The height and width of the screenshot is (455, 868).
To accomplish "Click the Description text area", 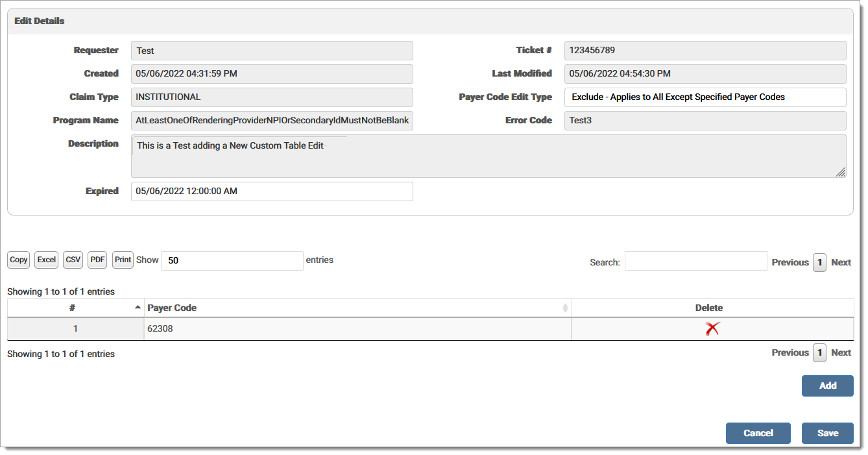I will click(x=488, y=156).
